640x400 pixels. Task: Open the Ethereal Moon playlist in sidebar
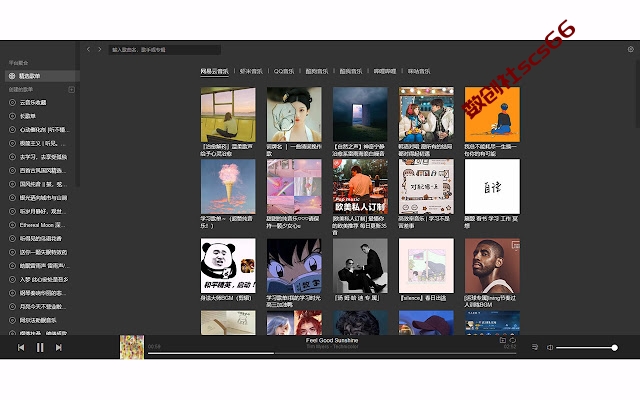tap(40, 225)
